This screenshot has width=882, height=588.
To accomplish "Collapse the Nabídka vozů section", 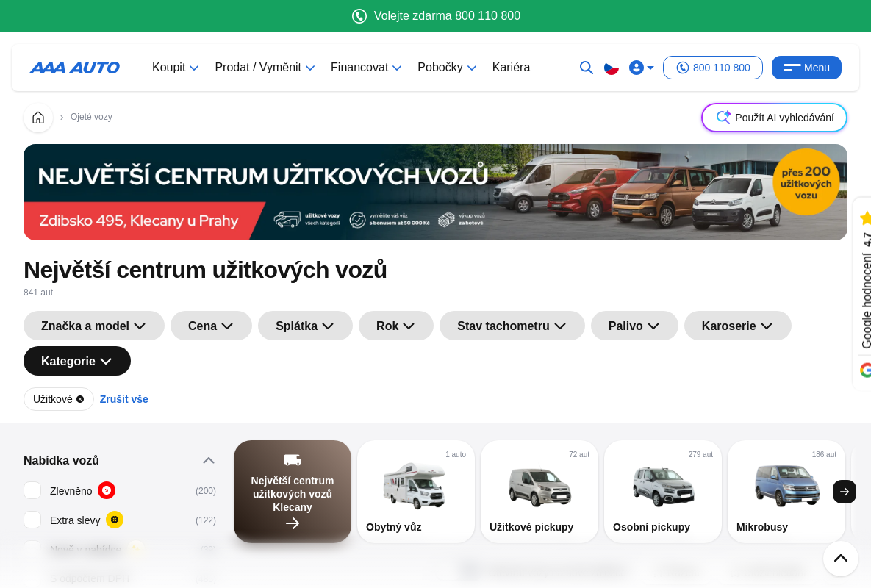I will (x=209, y=460).
